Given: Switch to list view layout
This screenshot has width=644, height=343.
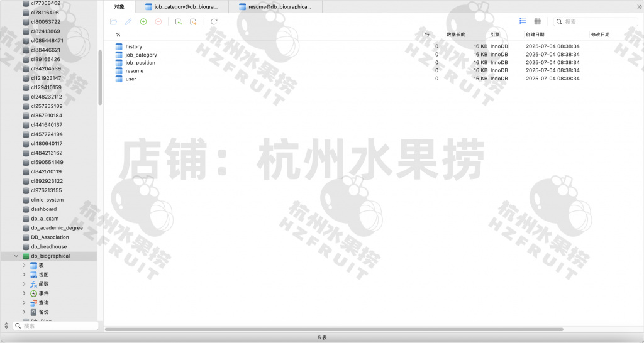Looking at the screenshot, I should point(523,21).
